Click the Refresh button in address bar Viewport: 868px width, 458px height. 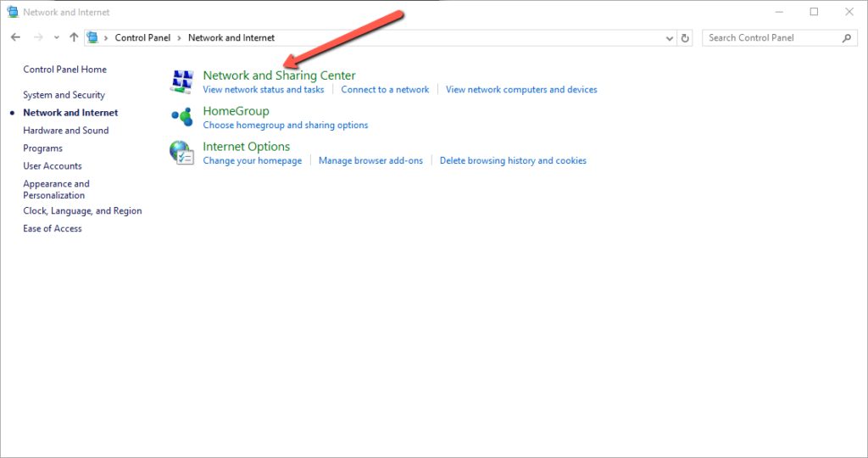pyautogui.click(x=685, y=37)
